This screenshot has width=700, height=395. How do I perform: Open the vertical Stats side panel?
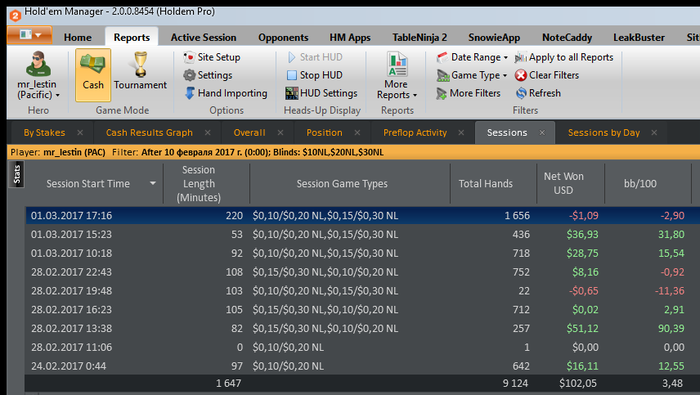pyautogui.click(x=17, y=175)
